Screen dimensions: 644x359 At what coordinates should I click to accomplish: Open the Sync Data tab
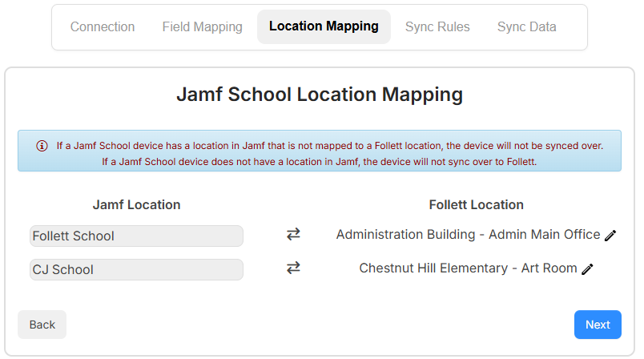pyautogui.click(x=526, y=26)
